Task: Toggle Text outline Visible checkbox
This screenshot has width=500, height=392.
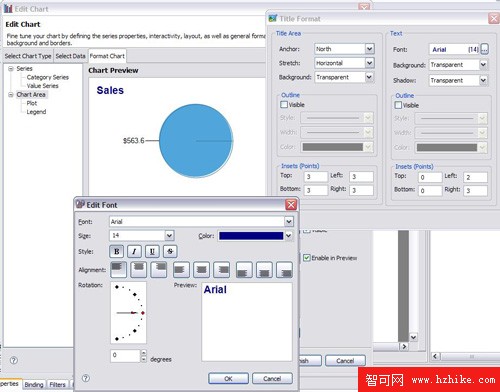Action: pyautogui.click(x=398, y=105)
